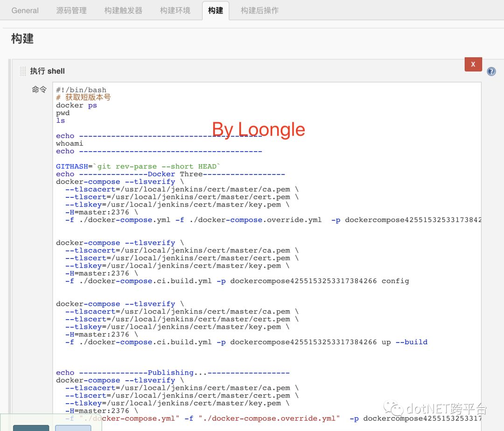The image size is (504, 431).
Task: Click the line ending with 'config'
Action: click(237, 281)
